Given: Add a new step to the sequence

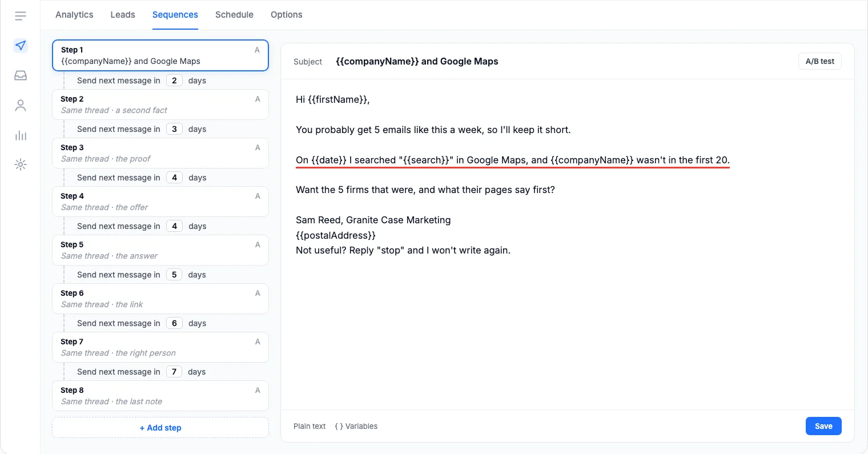Looking at the screenshot, I should coord(160,428).
